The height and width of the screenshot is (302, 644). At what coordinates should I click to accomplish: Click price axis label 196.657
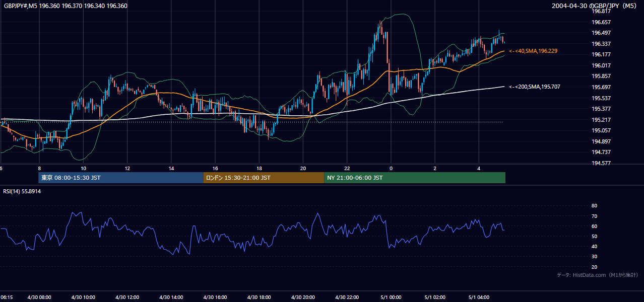point(602,22)
